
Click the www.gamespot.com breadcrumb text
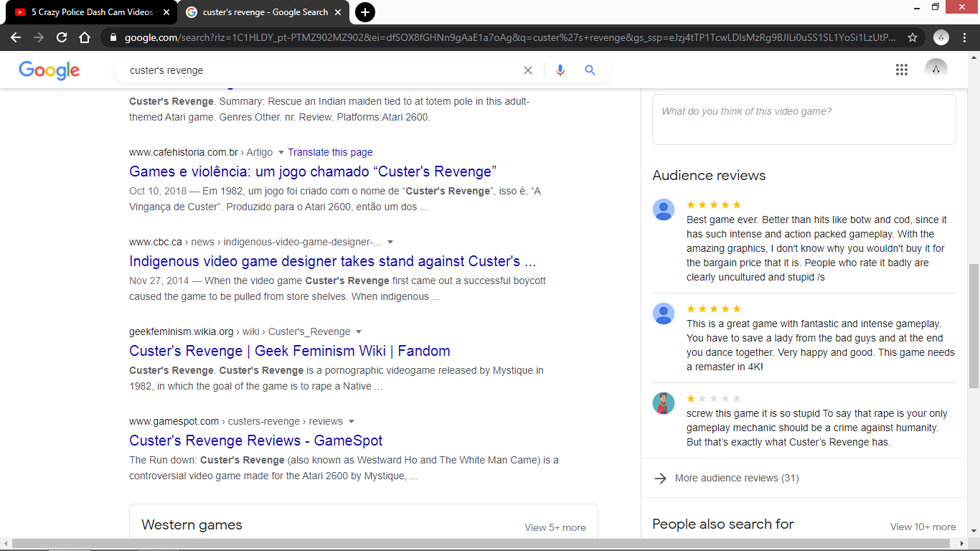click(174, 421)
